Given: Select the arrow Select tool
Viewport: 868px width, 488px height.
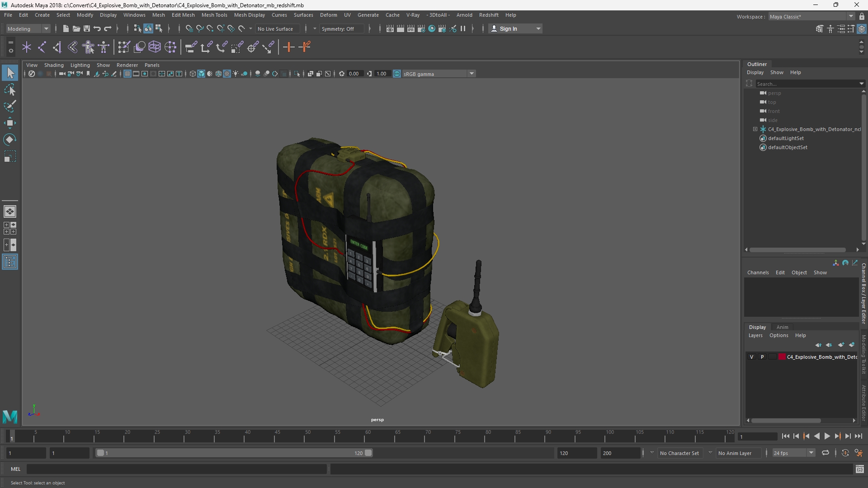Looking at the screenshot, I should (x=10, y=73).
